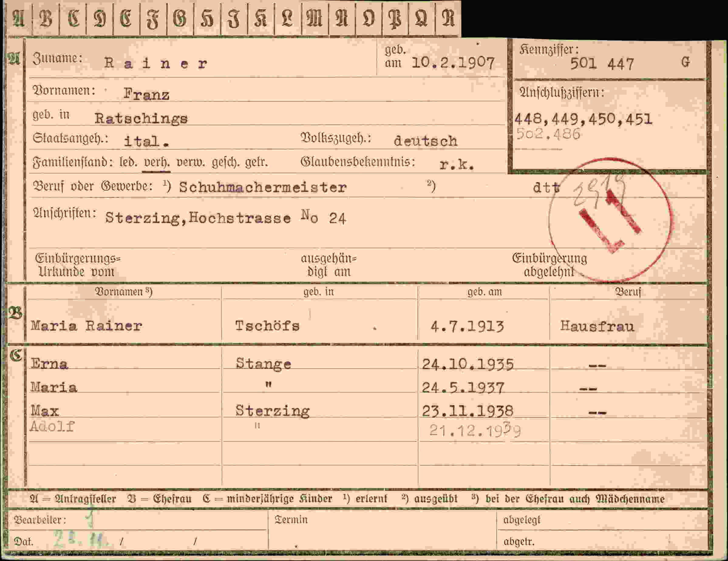This screenshot has width=728, height=561.
Task: Click the alphabet tab letter 'B'
Action: 46,18
